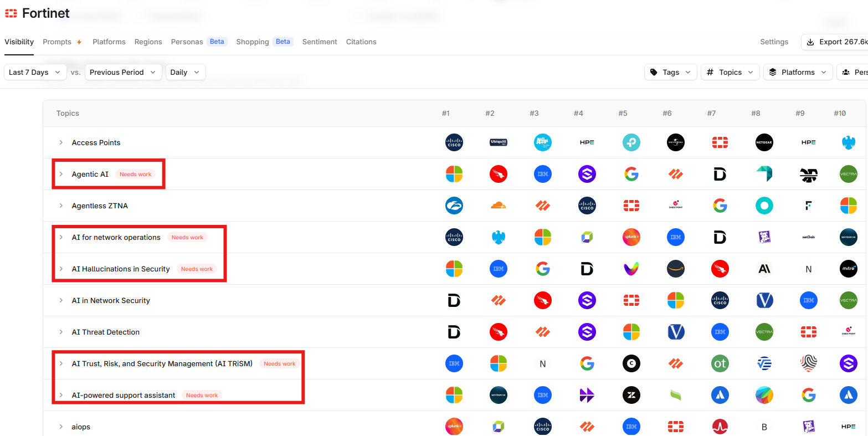868x436 pixels.
Task: Expand the AI-powered support assistant row
Action: [x=61, y=395]
